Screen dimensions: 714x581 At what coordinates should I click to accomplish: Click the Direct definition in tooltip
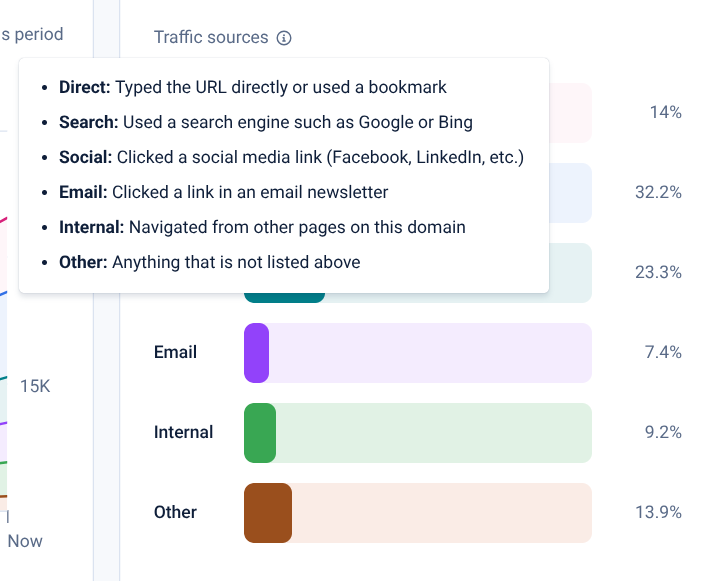[x=253, y=87]
